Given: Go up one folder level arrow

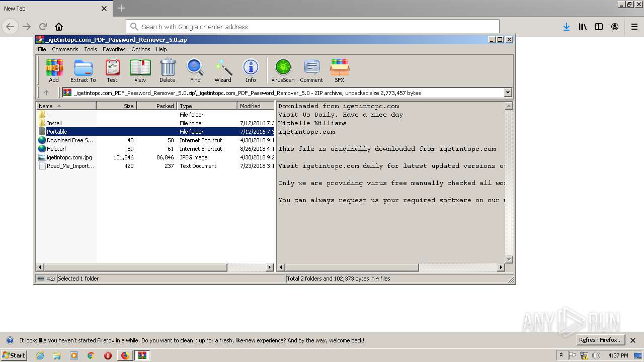Looking at the screenshot, I should point(46,93).
